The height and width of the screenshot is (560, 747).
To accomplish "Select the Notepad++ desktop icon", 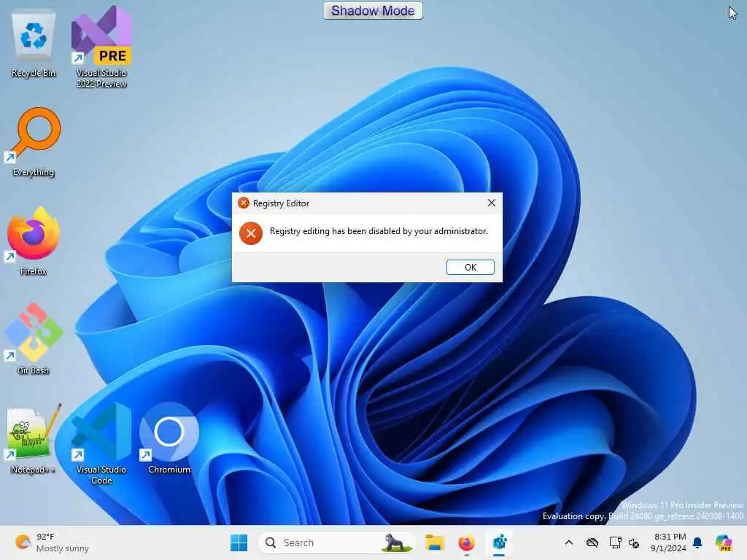I will (x=34, y=439).
